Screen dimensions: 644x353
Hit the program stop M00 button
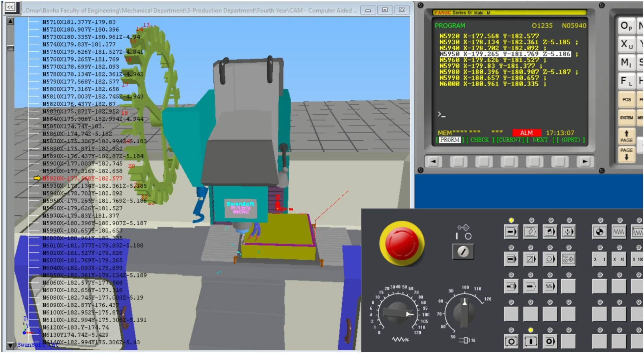pyautogui.click(x=550, y=341)
